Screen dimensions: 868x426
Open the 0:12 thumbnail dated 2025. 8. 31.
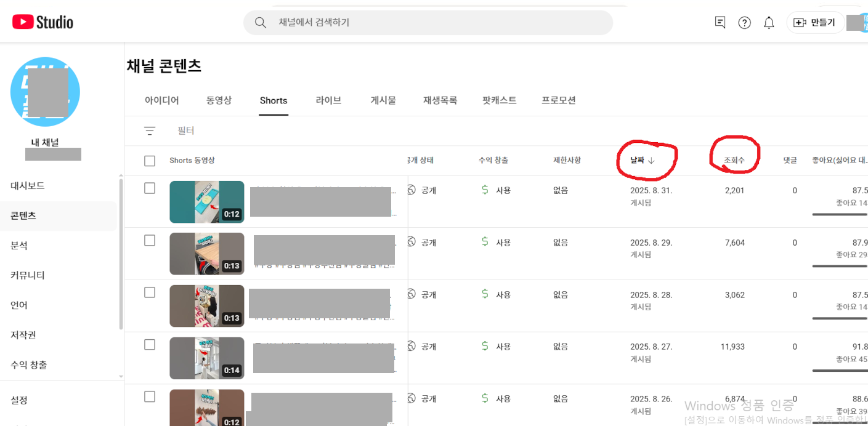coord(207,202)
